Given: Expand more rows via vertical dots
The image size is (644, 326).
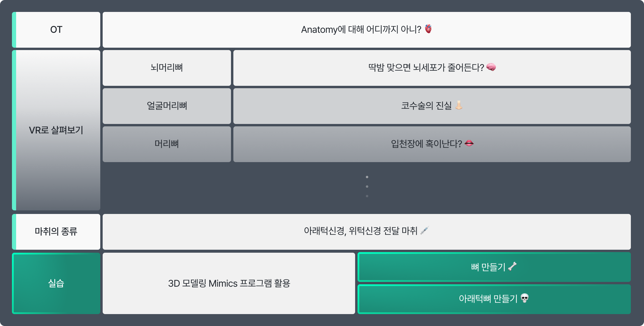Looking at the screenshot, I should 367,187.
